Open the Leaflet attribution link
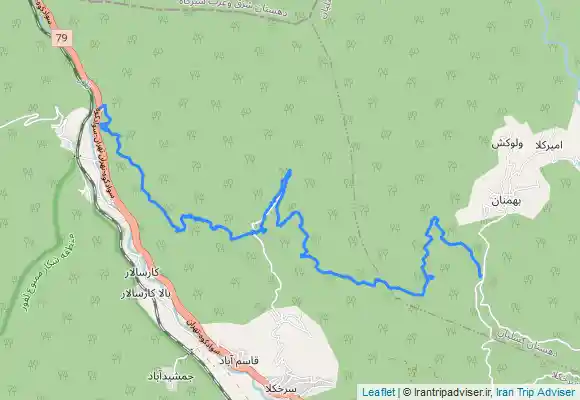Screen dimensions: 580x400 (x=378, y=392)
